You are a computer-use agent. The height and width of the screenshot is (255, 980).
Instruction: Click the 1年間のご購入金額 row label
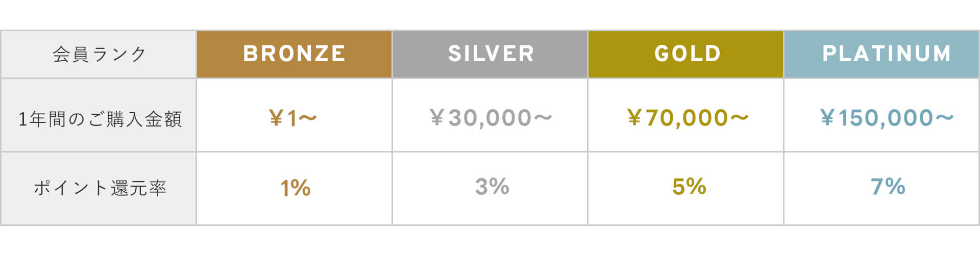(100, 119)
